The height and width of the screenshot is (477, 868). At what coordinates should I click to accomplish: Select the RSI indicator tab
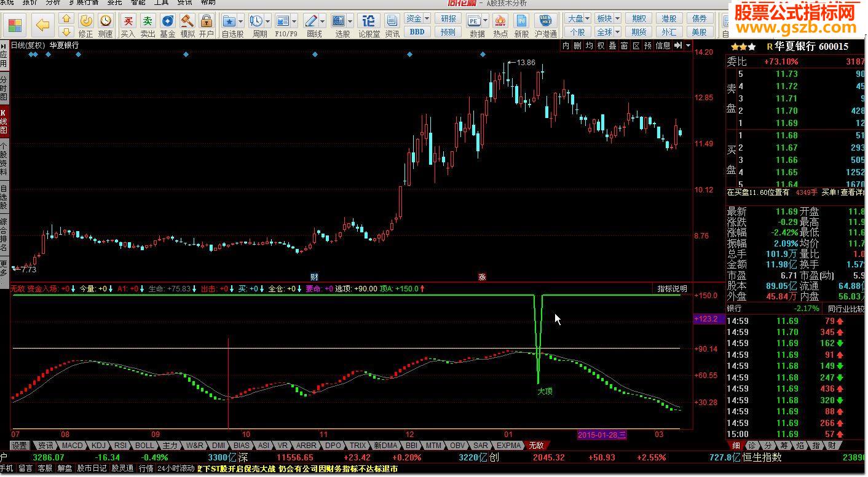(120, 446)
